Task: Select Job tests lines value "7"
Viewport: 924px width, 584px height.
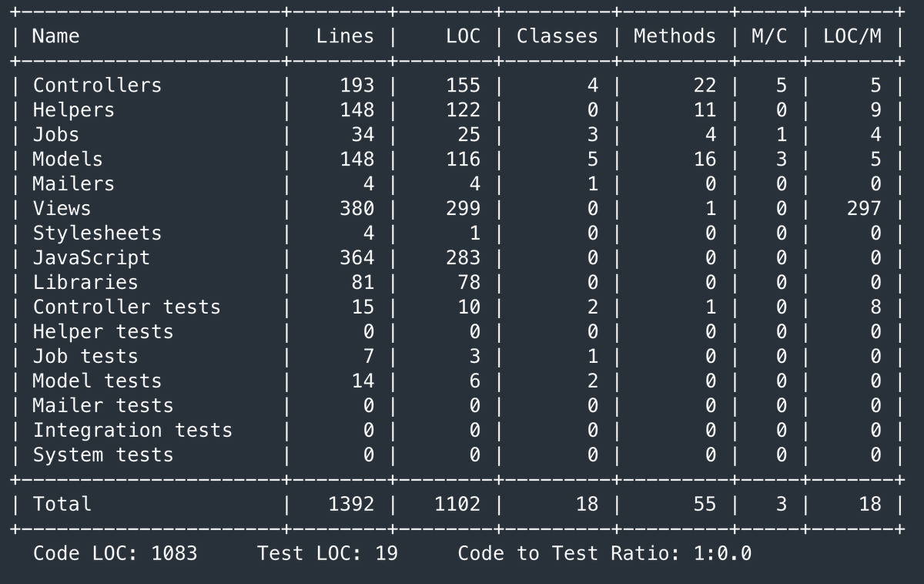Action: pos(368,357)
